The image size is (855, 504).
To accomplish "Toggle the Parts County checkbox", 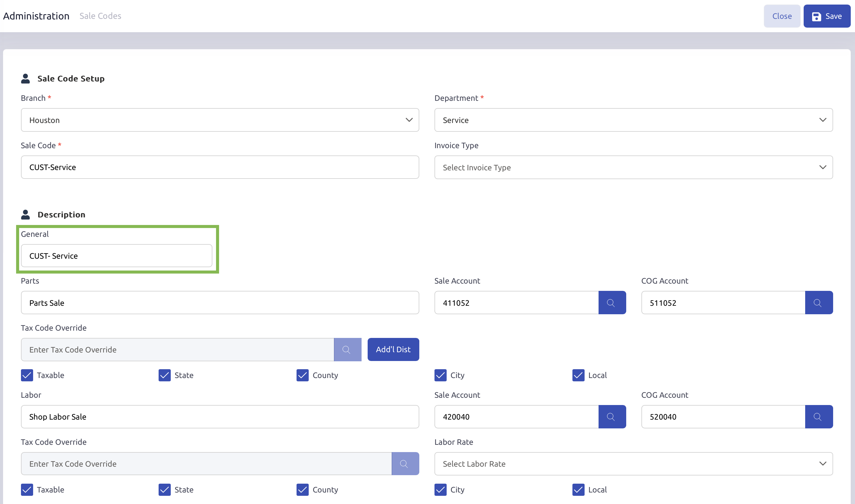I will point(302,375).
